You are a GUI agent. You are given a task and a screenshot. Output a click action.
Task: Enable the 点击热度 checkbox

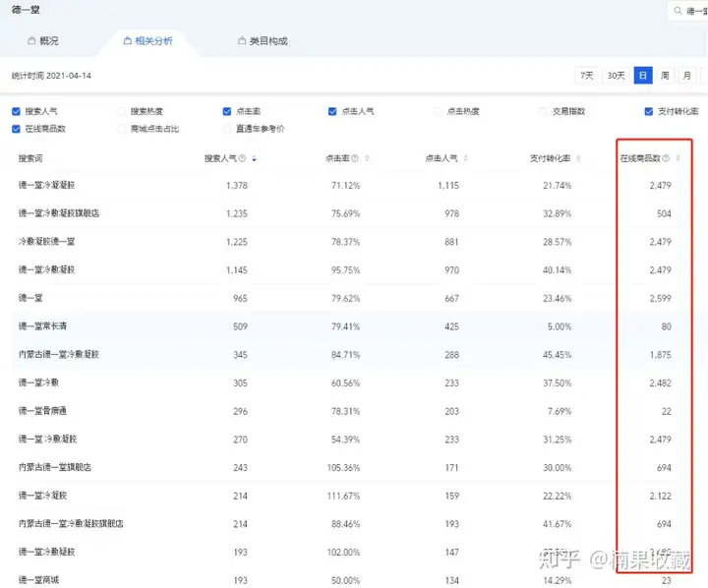click(438, 111)
